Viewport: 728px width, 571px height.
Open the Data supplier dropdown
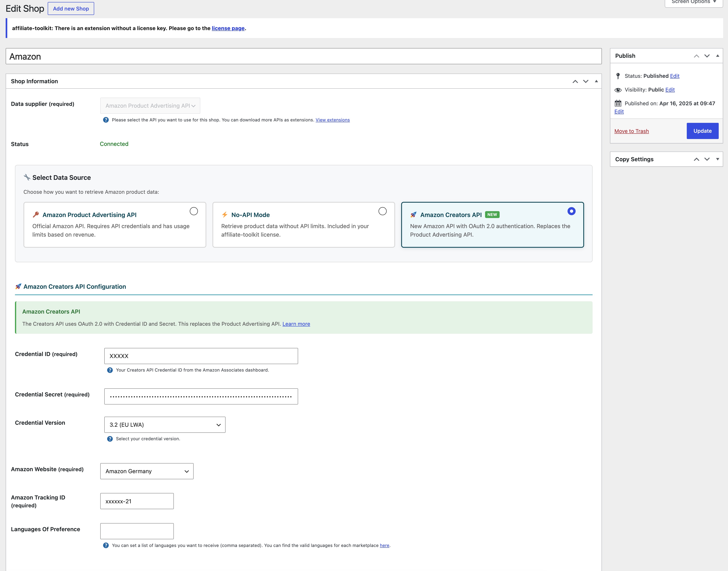pos(150,106)
